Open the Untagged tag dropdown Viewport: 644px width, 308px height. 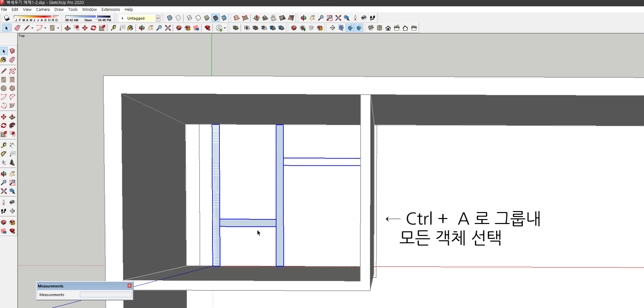pos(158,18)
